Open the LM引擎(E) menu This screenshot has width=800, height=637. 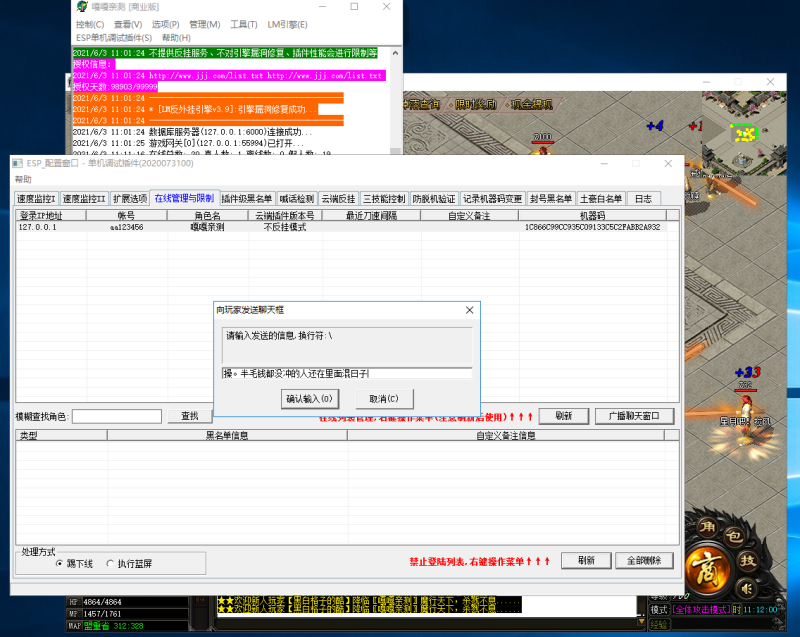[287, 24]
